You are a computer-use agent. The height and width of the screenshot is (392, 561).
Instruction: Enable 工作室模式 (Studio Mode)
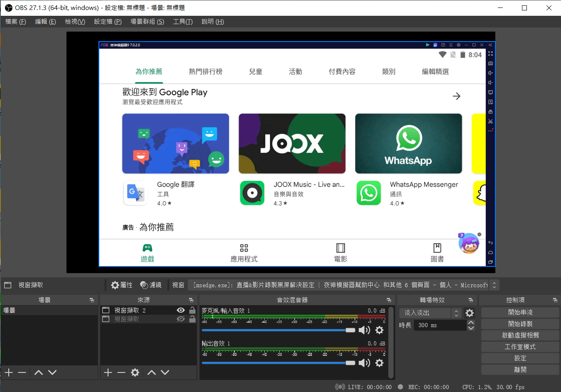tap(520, 347)
